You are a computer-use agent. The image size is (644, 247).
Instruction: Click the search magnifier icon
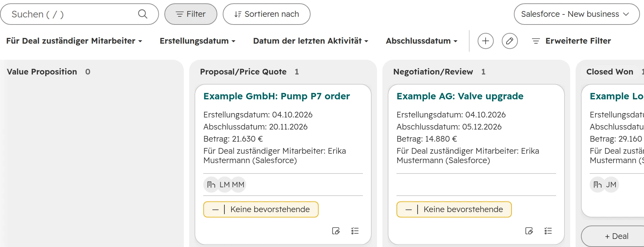pyautogui.click(x=143, y=14)
